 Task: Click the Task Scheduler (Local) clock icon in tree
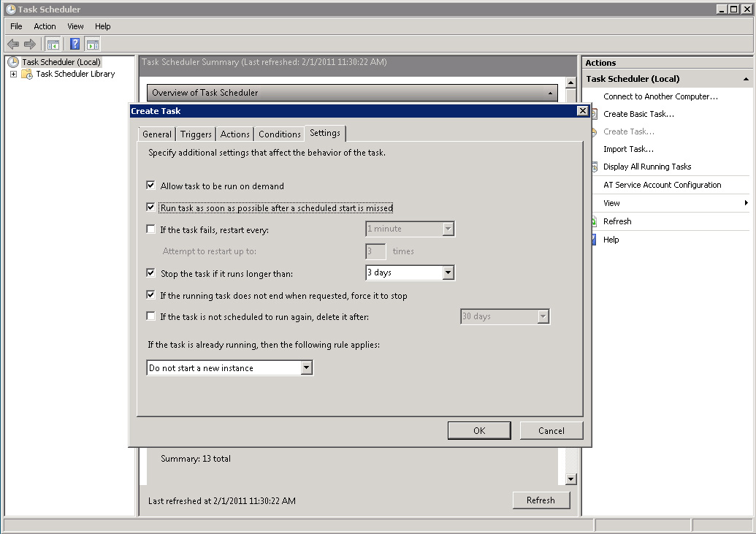pos(13,62)
